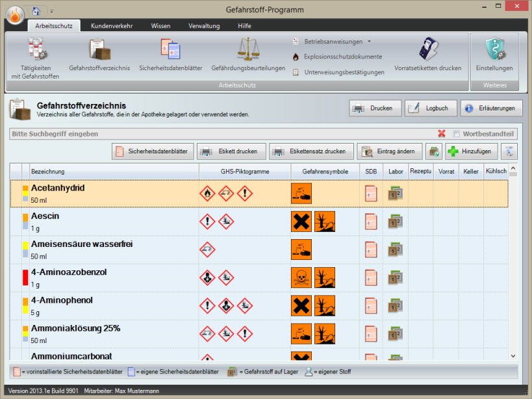Screen dimensions: 532x399
Task: Sort by the Bezeichnung column header
Action: (114, 172)
